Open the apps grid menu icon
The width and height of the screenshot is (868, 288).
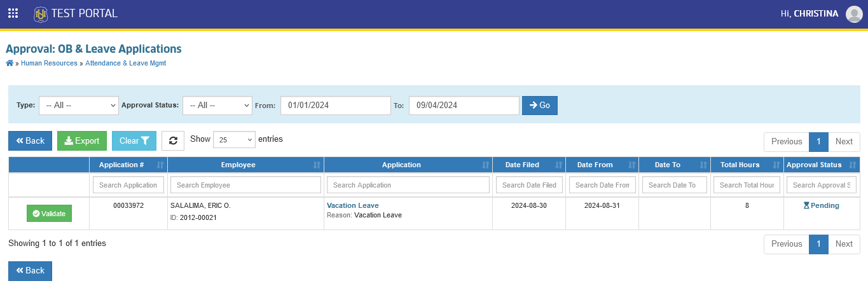[13, 13]
